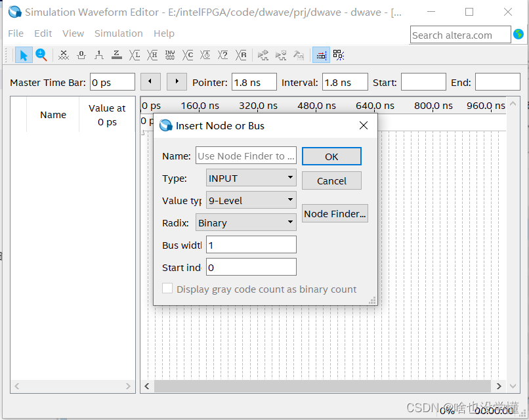This screenshot has width=529, height=420.
Task: Click Generate ModelSim testbench icon
Action: pos(299,55)
